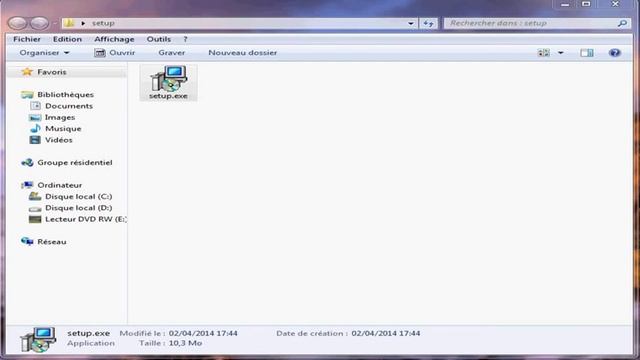Click setup.exe icon in details pane
Screen dimensions: 640x360
38,339
